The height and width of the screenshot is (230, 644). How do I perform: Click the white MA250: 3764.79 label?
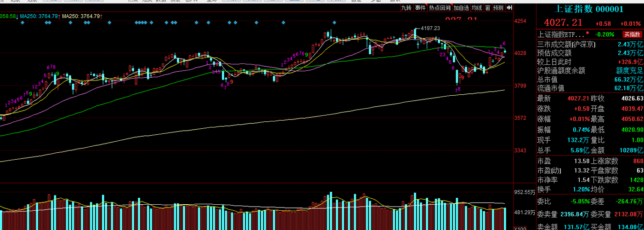point(81,16)
